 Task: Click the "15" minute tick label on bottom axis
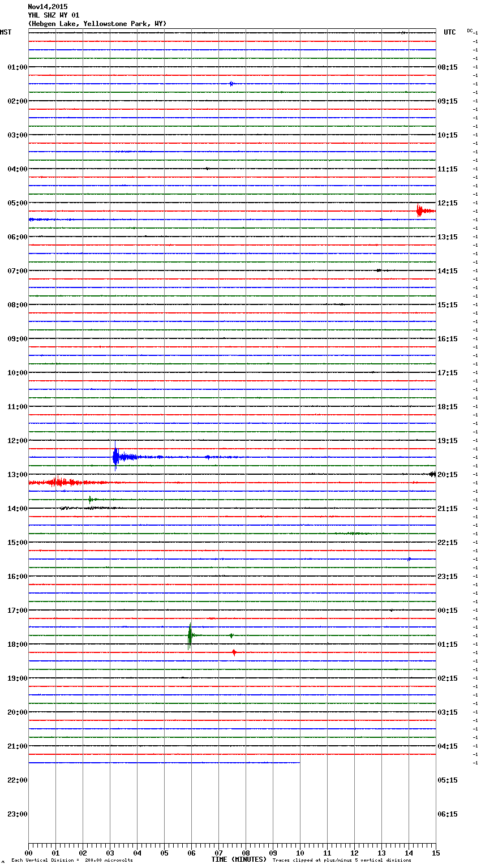436,853
